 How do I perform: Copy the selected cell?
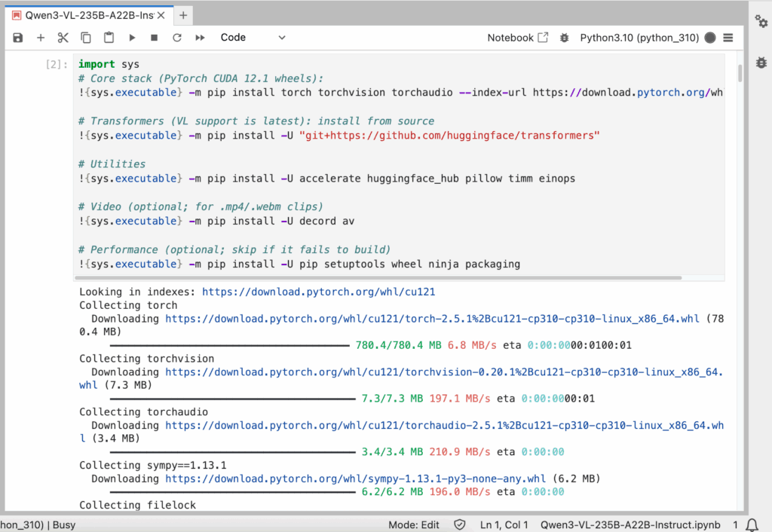point(86,38)
